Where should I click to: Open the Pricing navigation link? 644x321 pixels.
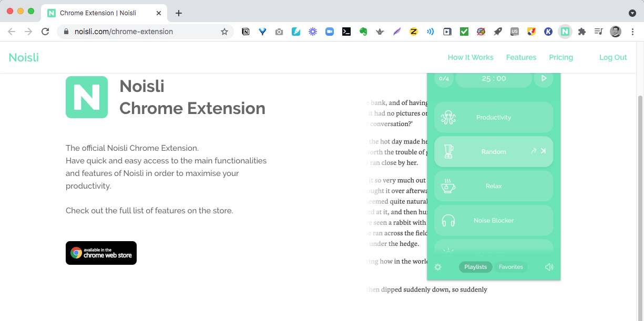pyautogui.click(x=561, y=57)
